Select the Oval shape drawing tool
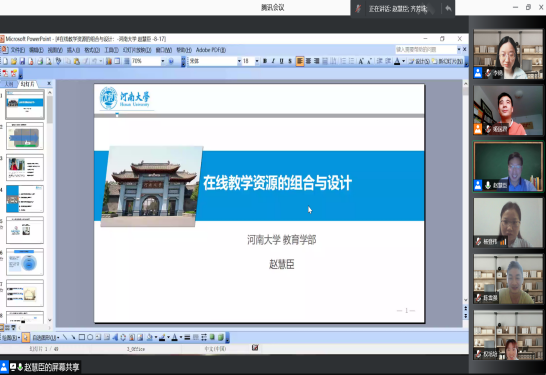Image resolution: width=546 pixels, height=375 pixels. (x=90, y=337)
